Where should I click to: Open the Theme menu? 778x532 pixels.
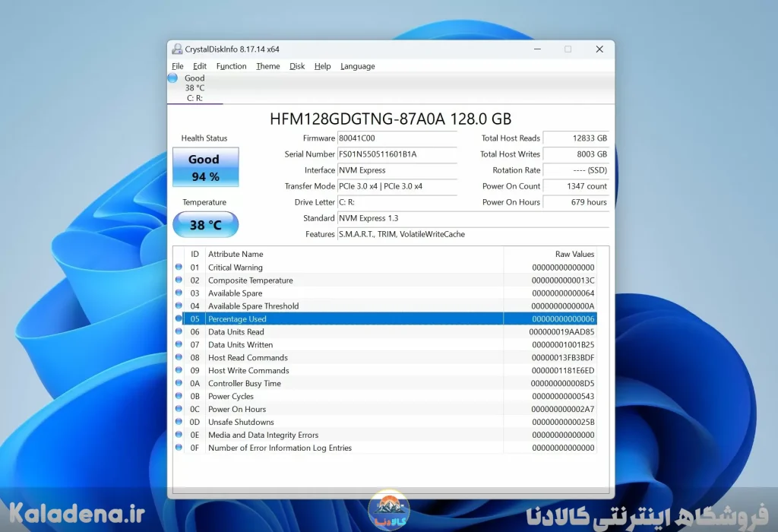[268, 66]
